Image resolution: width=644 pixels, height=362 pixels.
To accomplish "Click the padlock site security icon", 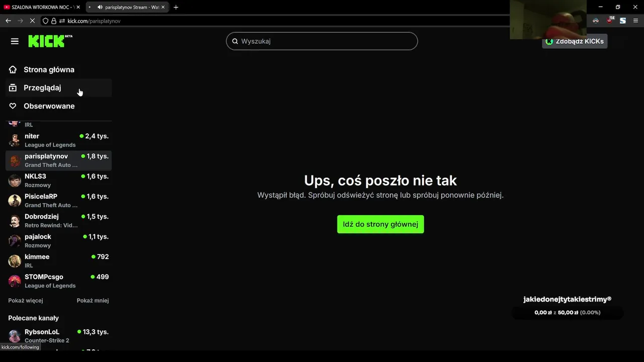I will click(54, 21).
